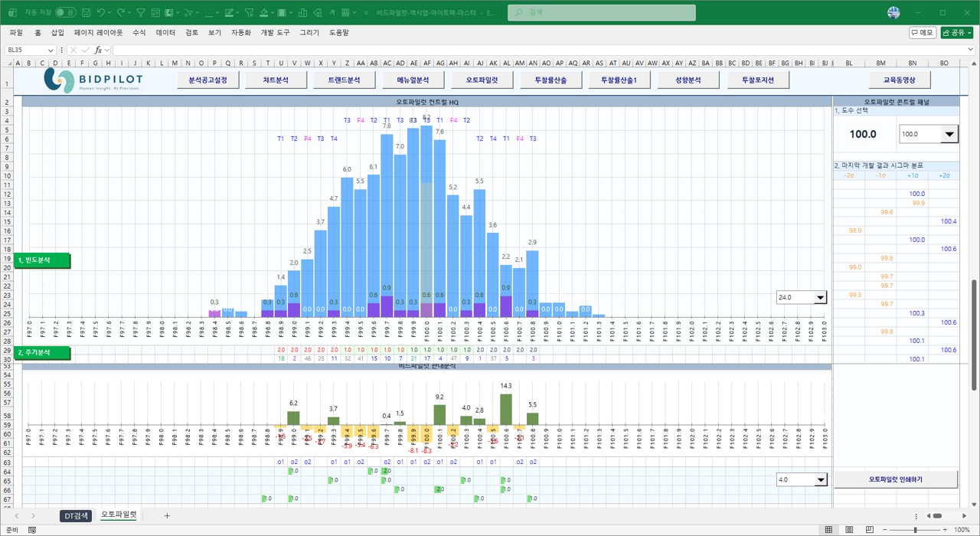Image resolution: width=980 pixels, height=536 pixels.
Task: Click the user account avatar
Action: point(893,12)
